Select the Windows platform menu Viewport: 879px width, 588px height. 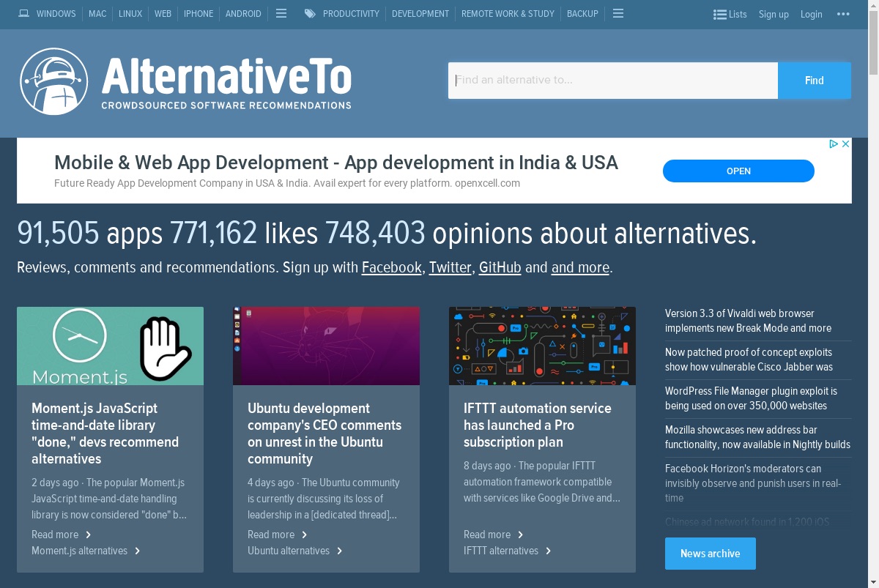tap(56, 14)
